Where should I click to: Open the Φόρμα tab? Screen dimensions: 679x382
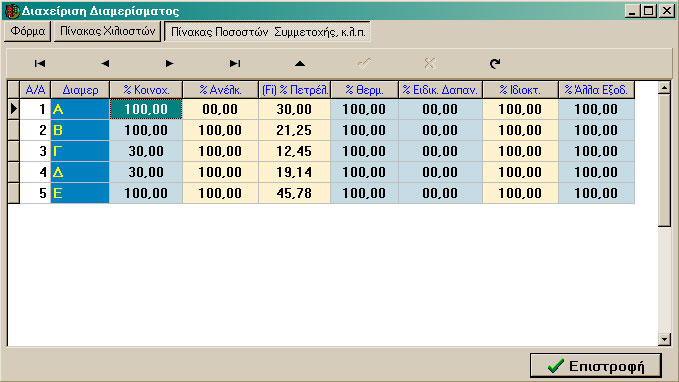tap(28, 32)
